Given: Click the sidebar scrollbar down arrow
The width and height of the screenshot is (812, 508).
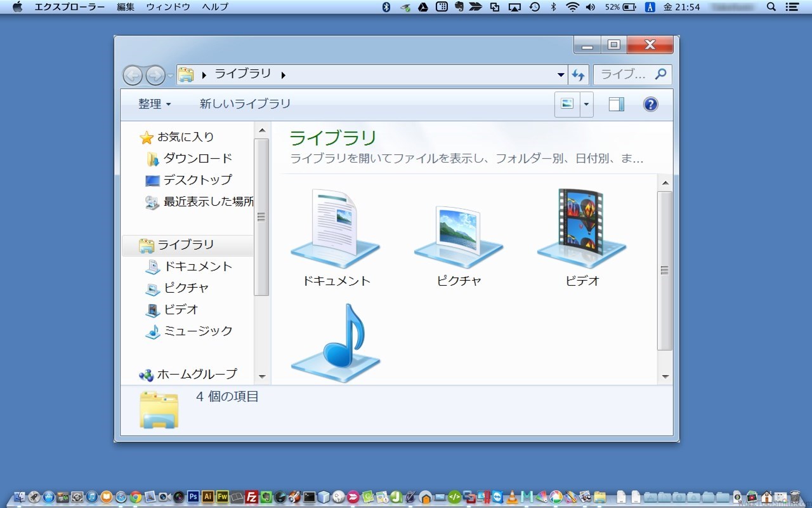Looking at the screenshot, I should (x=262, y=377).
